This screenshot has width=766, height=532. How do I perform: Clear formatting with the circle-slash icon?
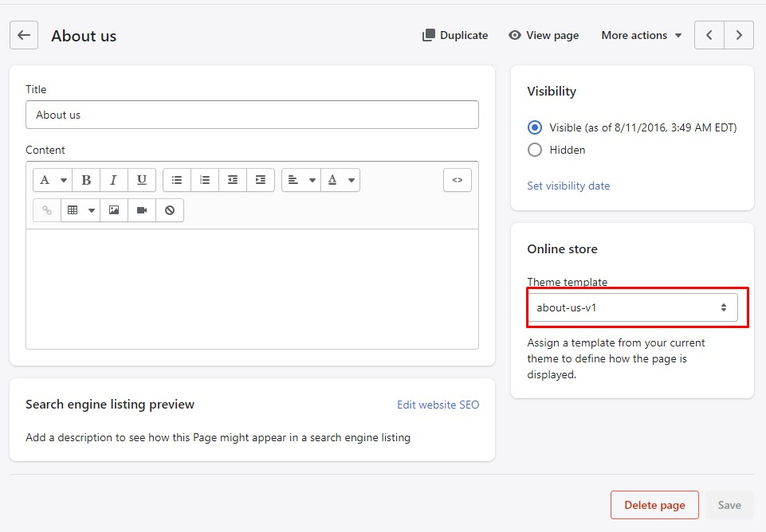170,210
